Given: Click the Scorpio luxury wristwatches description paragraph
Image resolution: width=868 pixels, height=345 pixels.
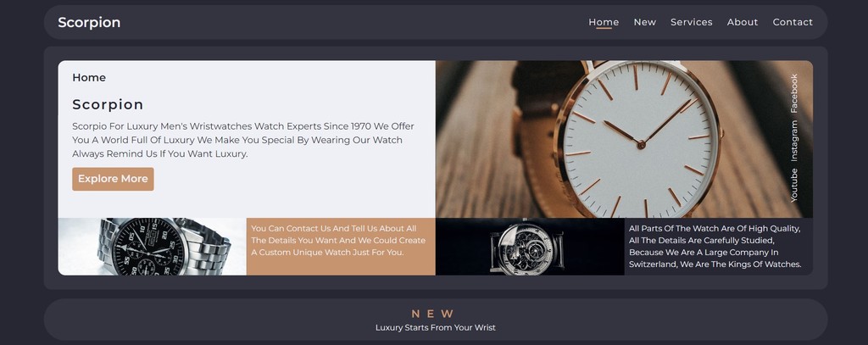Looking at the screenshot, I should click(x=243, y=140).
